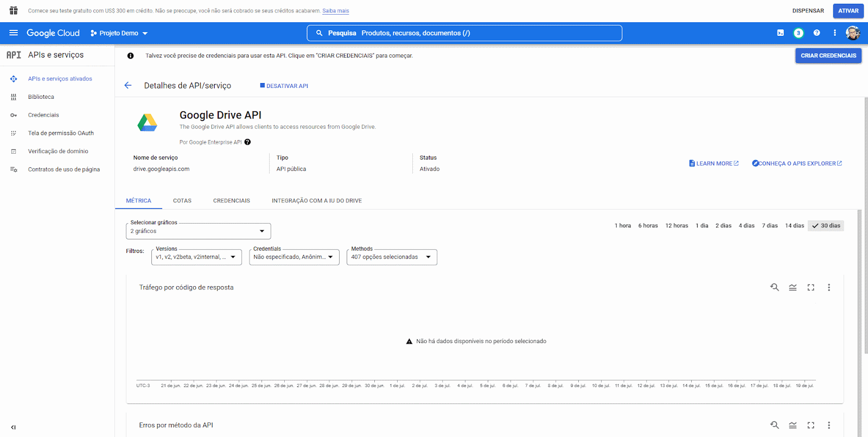Open notifications badge showing 3
Screen dimensions: 868x437
pyautogui.click(x=799, y=33)
